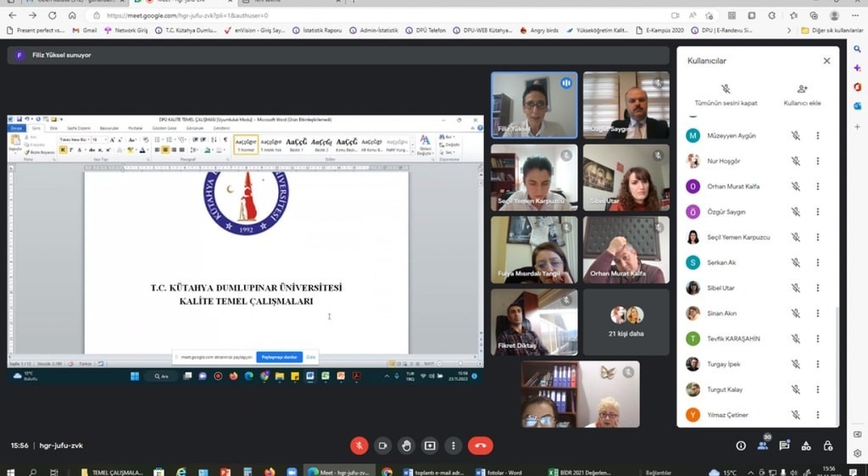Open the Gmail bookmark
The height and width of the screenshot is (476, 868).
pos(84,31)
